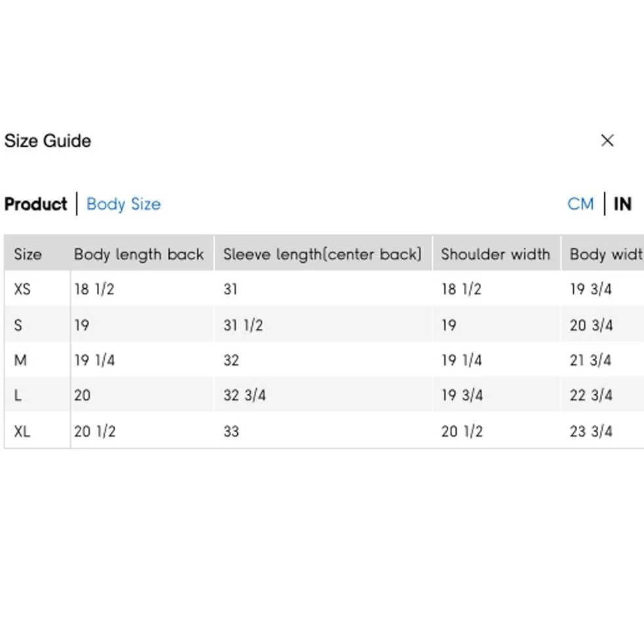Click the Sleeve length(center back) header
644x644 pixels.
click(x=322, y=254)
